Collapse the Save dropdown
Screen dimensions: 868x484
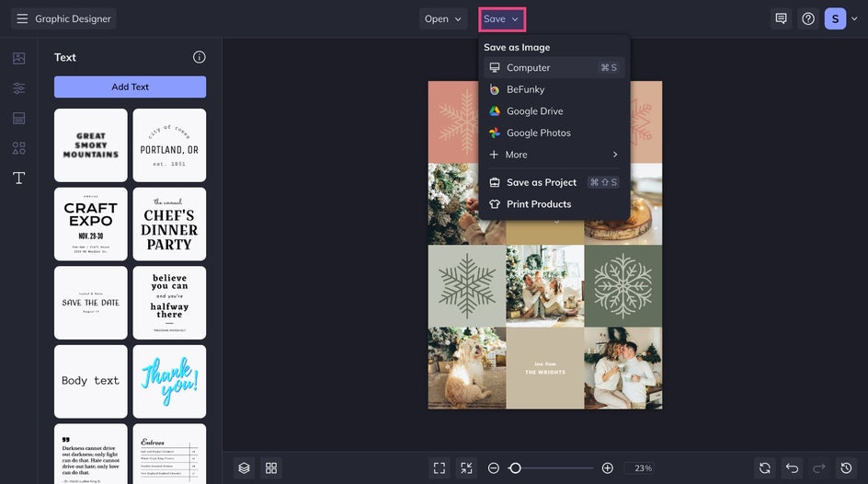(x=501, y=18)
